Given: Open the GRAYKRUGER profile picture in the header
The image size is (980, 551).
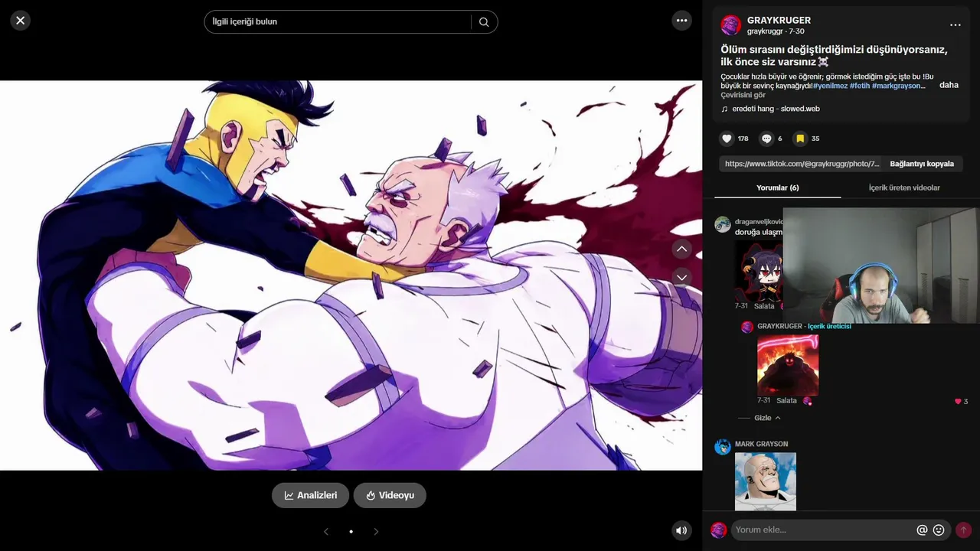Looking at the screenshot, I should pyautogui.click(x=731, y=25).
